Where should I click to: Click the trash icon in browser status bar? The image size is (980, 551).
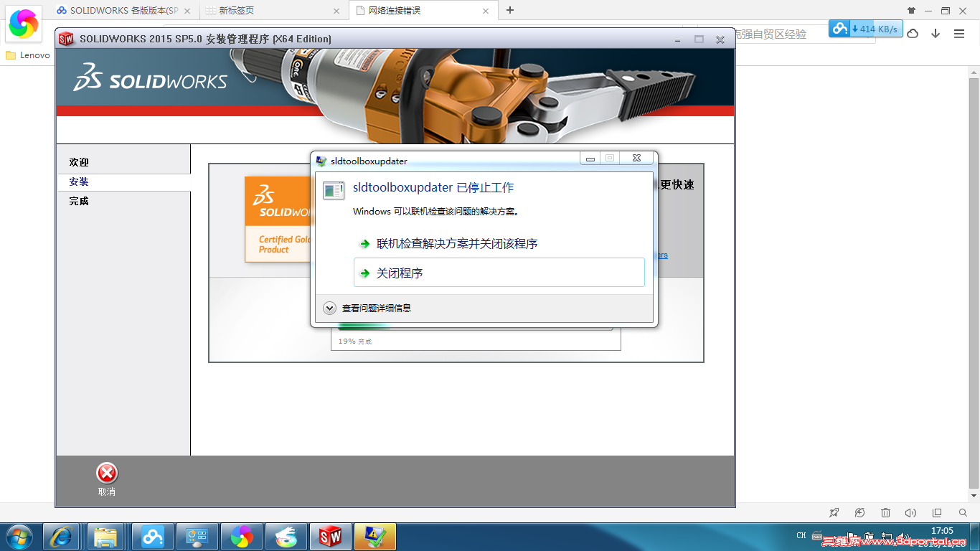coord(885,513)
